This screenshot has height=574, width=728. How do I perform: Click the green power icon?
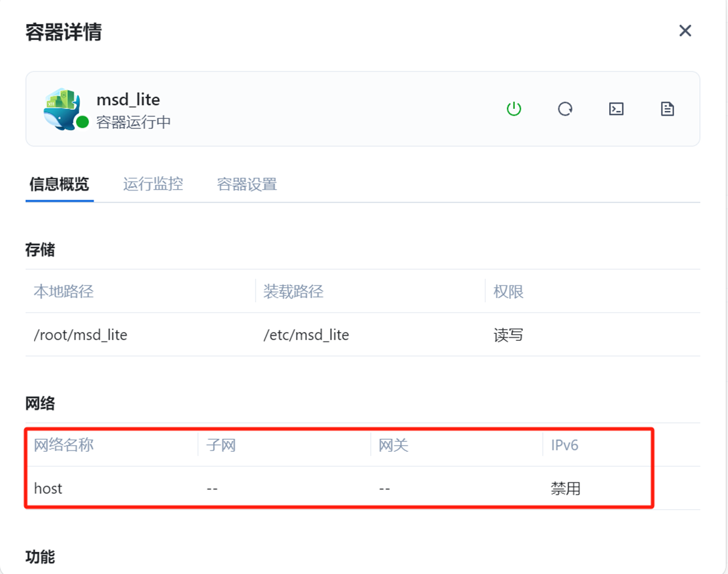pos(514,109)
